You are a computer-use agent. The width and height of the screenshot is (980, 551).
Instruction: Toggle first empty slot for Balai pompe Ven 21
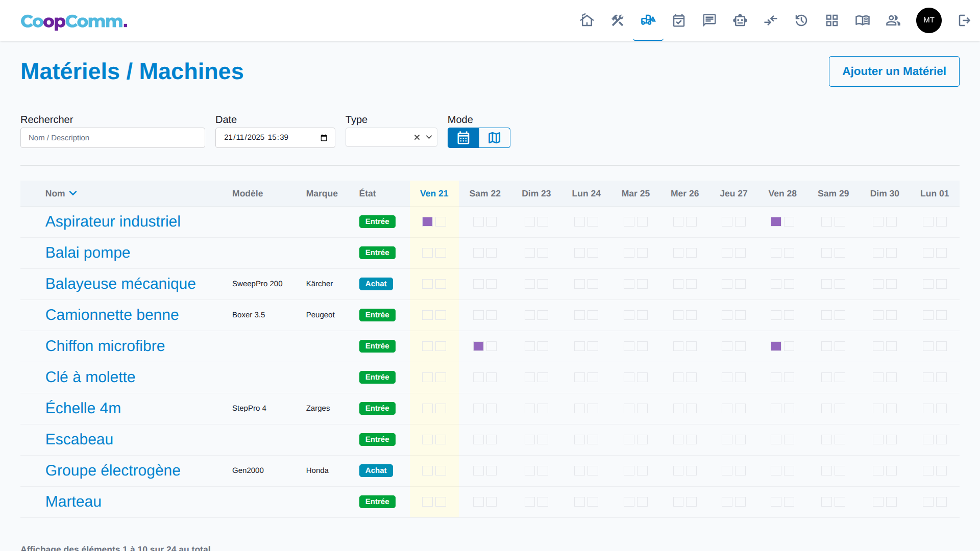point(427,253)
